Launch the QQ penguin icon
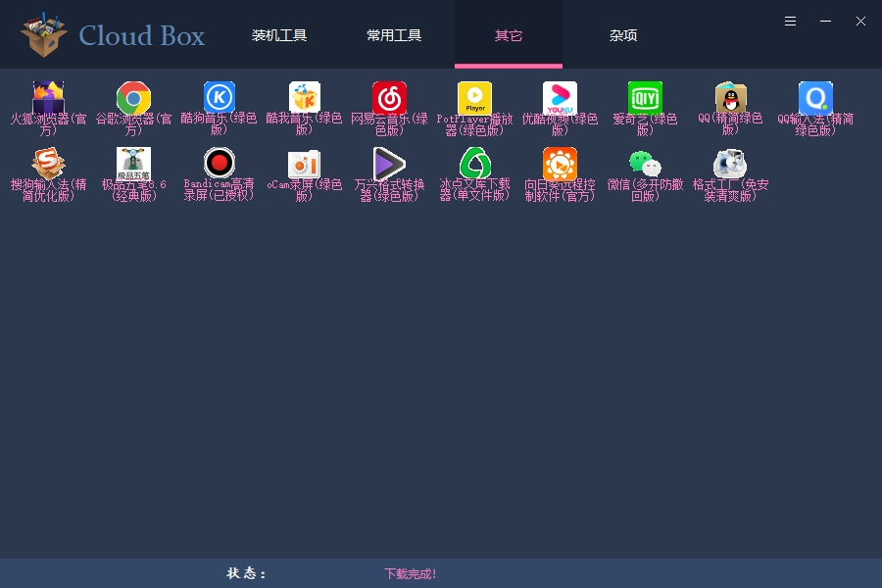 pos(730,98)
